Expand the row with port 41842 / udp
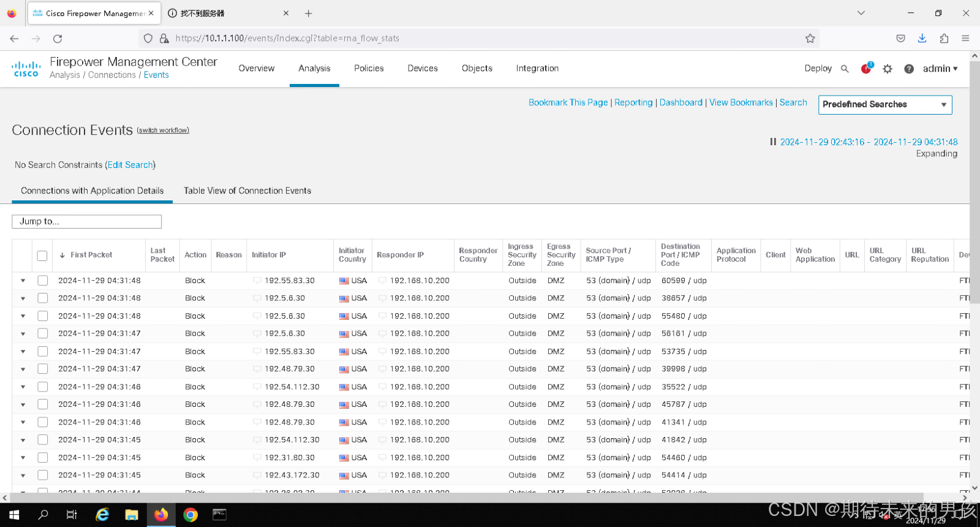This screenshot has width=980, height=527. pyautogui.click(x=23, y=440)
